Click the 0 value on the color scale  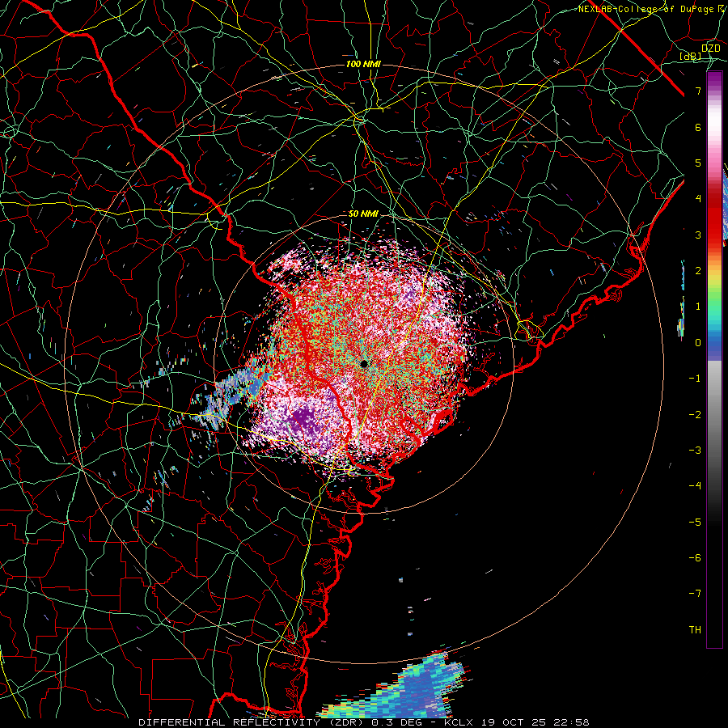click(698, 343)
